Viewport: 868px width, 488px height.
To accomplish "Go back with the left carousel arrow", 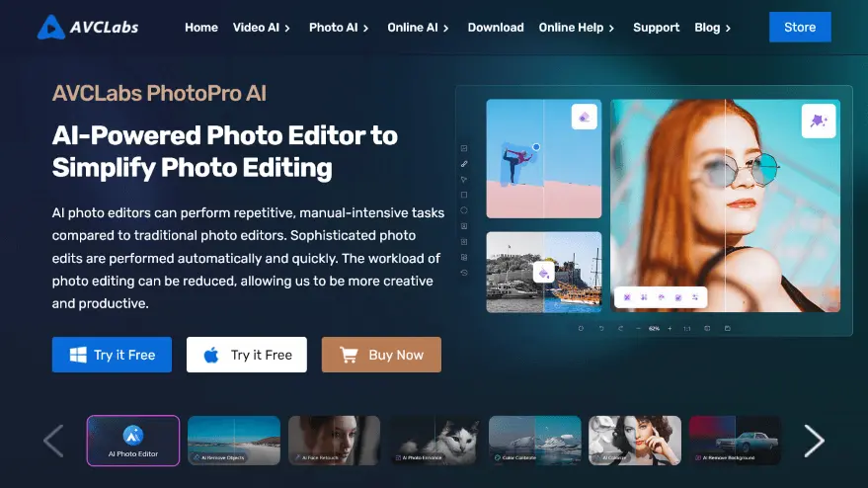I will point(53,441).
